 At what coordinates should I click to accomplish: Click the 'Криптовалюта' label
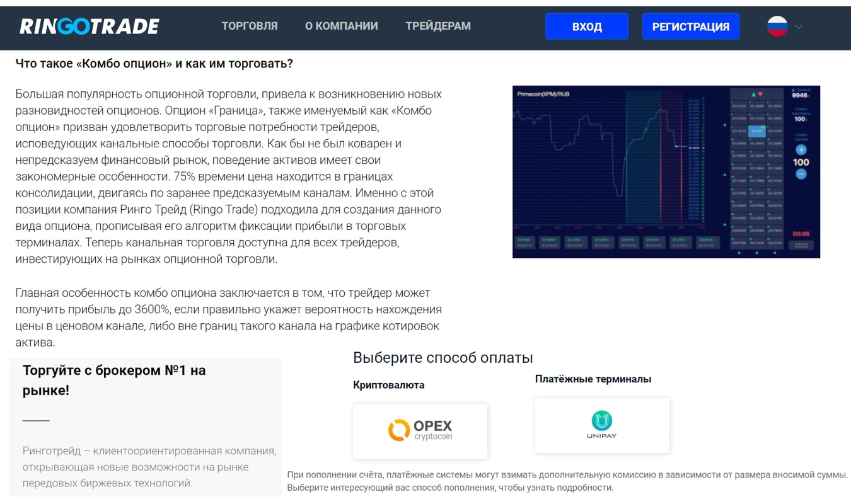pyautogui.click(x=389, y=385)
